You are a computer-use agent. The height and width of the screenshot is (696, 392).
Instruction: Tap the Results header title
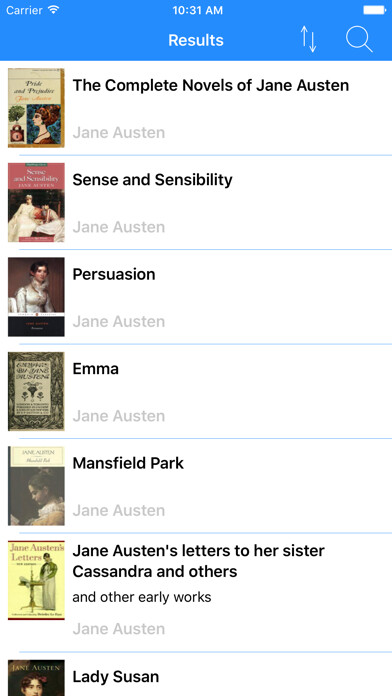[196, 40]
